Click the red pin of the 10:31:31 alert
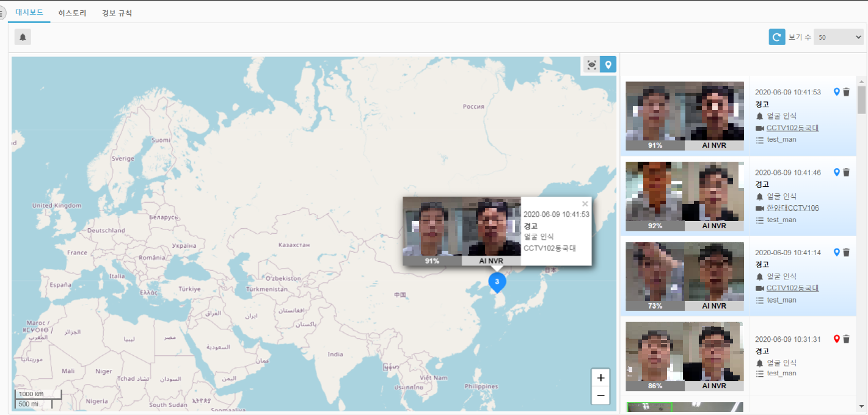The width and height of the screenshot is (868, 415). 837,339
